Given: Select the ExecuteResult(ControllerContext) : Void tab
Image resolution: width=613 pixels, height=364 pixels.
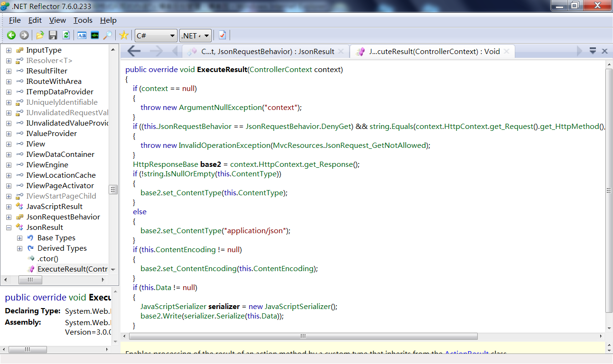Looking at the screenshot, I should (432, 51).
